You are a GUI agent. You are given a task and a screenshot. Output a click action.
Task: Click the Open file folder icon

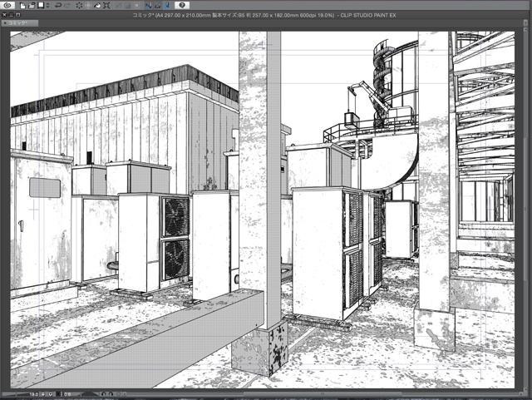[32, 6]
